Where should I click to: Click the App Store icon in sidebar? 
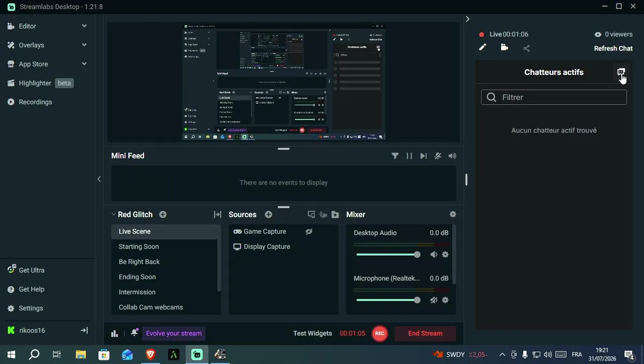coord(11,64)
